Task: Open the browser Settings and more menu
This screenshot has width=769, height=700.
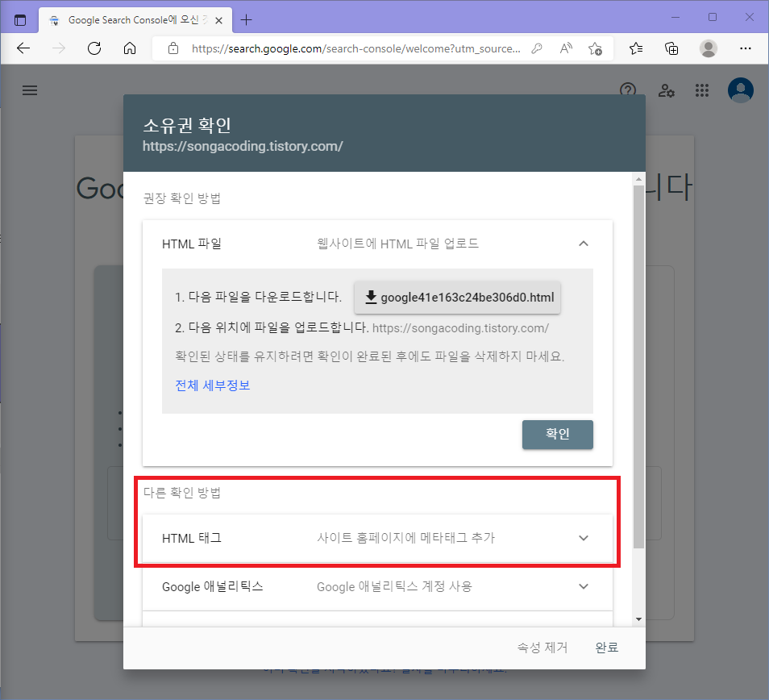Action: [x=746, y=48]
